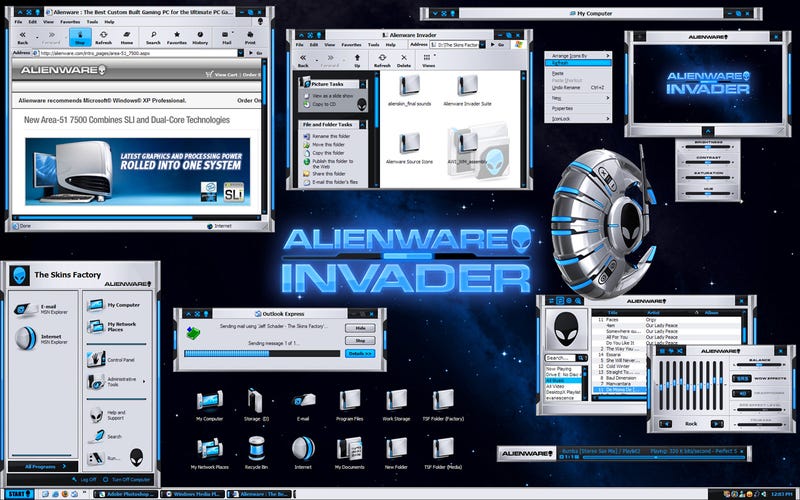
Task: Click the media player Search field
Action: (562, 358)
